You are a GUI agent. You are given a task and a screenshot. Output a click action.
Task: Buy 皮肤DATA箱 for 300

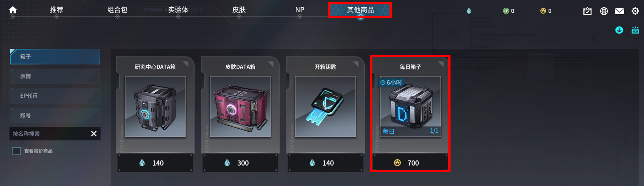point(240,163)
